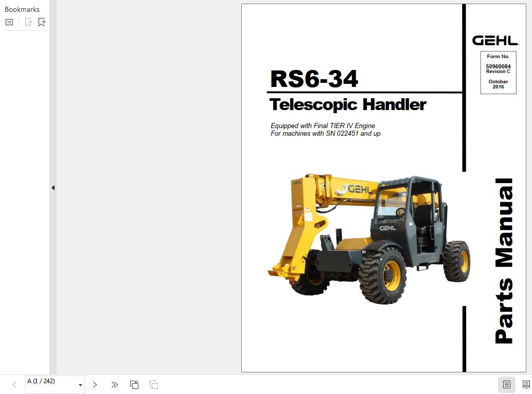
Task: Click the Bookmarks panel title
Action: tap(22, 9)
